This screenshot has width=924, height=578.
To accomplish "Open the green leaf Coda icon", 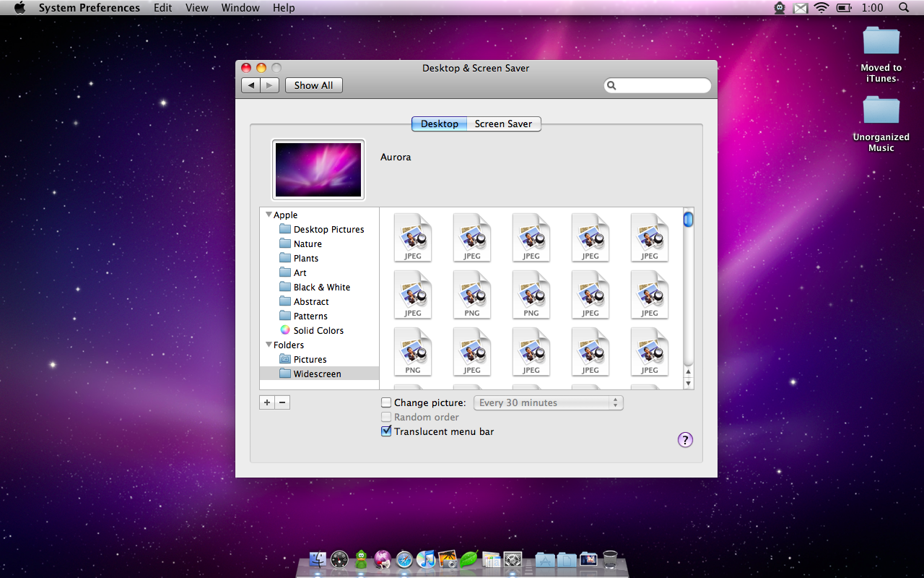I will pos(469,559).
